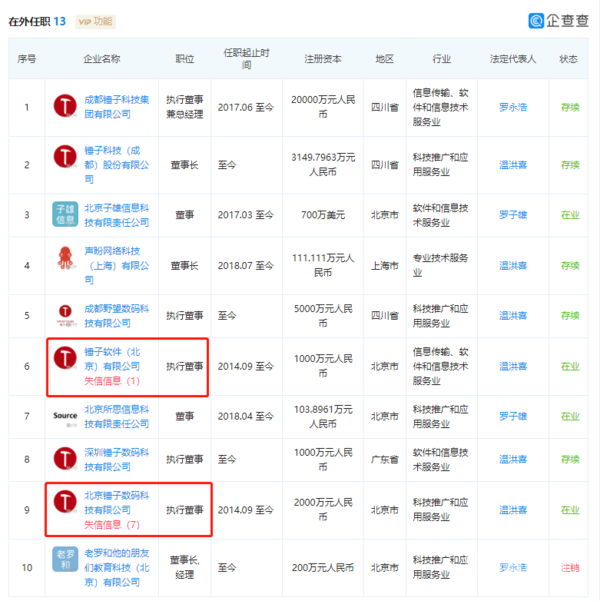Open legal representative 温洪喜 in row 8
Image resolution: width=600 pixels, height=601 pixels.
click(x=513, y=460)
